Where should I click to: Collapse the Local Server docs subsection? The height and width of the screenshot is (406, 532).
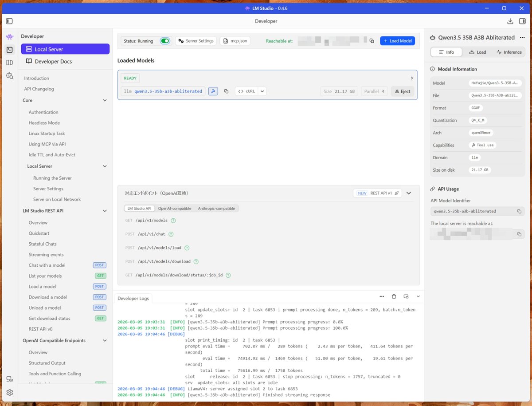pos(105,166)
